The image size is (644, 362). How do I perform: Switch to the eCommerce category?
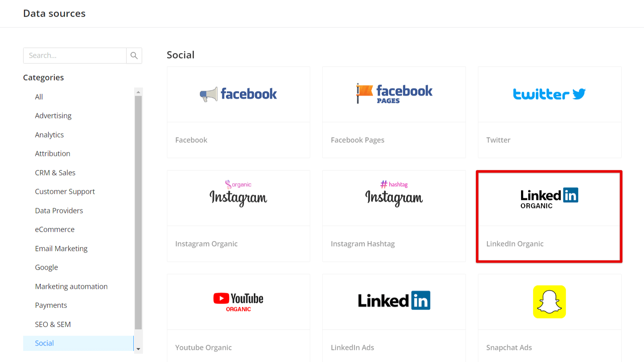pos(55,229)
